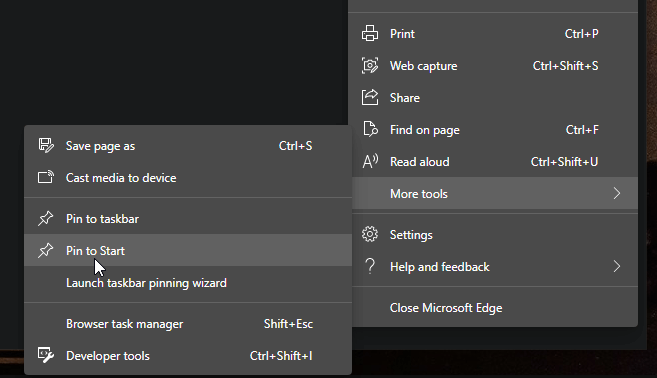This screenshot has height=378, width=657.
Task: Open Help and feedback entry
Action: [x=495, y=267]
